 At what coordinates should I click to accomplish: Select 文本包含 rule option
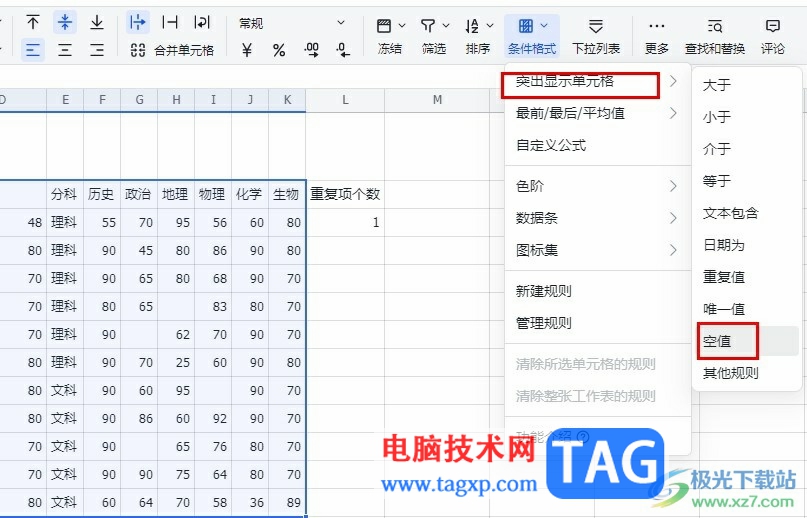coord(747,213)
